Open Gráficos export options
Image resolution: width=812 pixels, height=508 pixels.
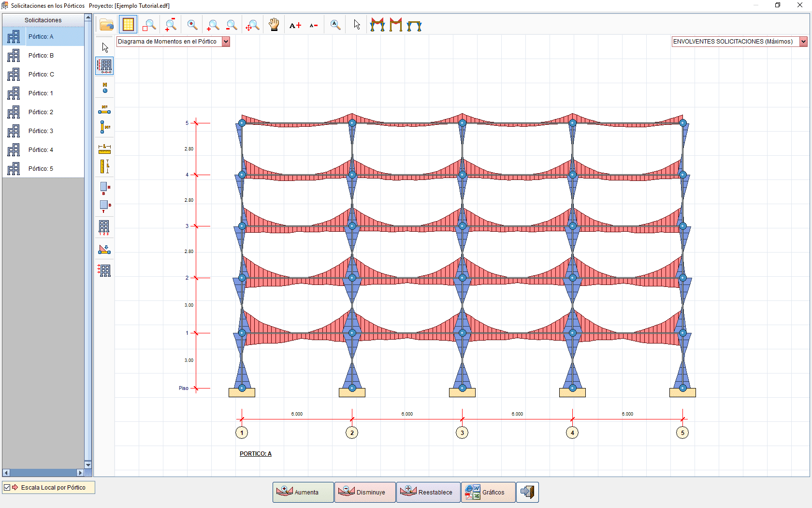pyautogui.click(x=488, y=492)
